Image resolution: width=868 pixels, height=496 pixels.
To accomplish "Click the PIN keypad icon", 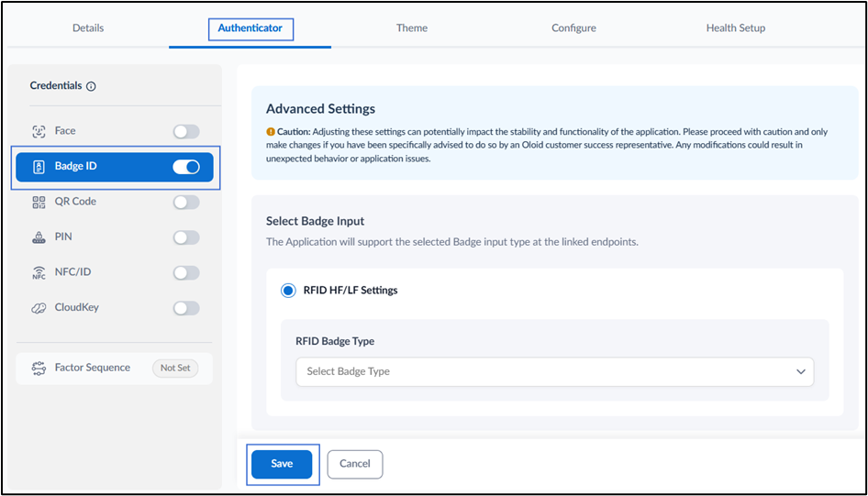I will [x=39, y=237].
